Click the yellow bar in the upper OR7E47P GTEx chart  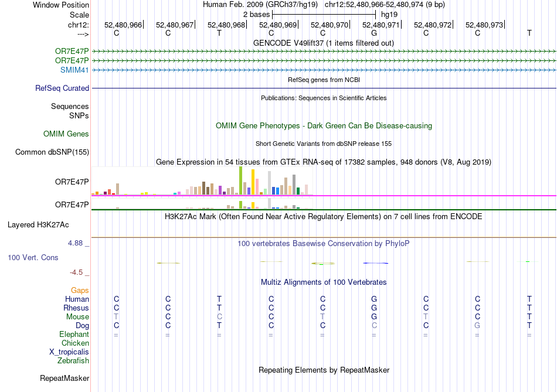point(253,182)
